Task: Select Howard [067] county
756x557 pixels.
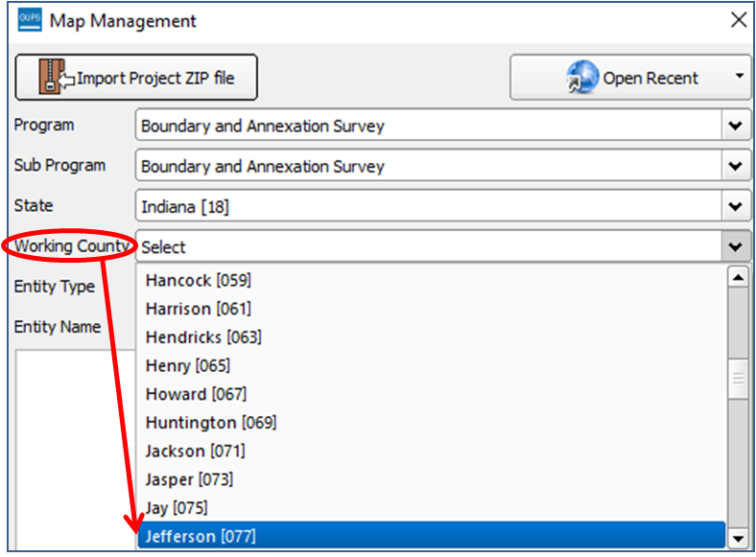Action: point(432,394)
